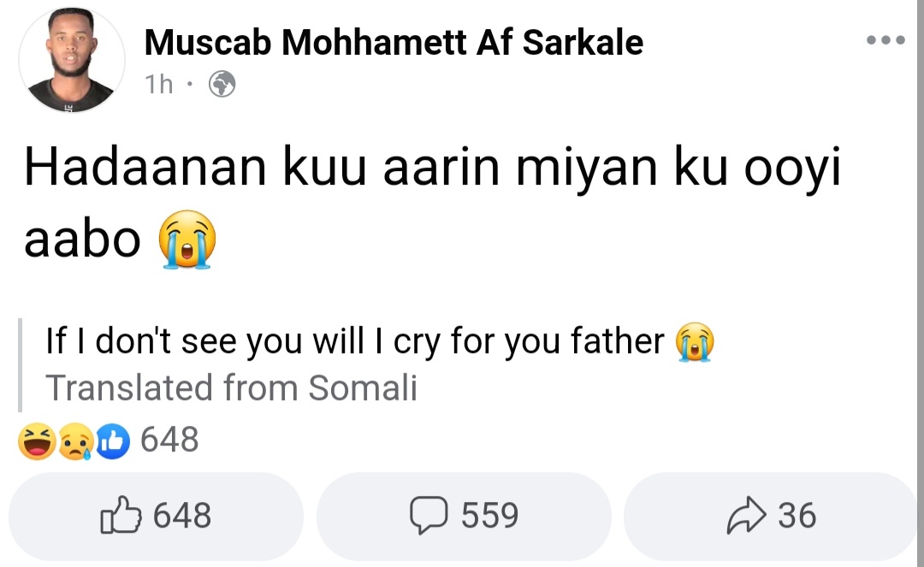Click the crying emoji in the Somali post
The image size is (924, 567).
(x=187, y=240)
